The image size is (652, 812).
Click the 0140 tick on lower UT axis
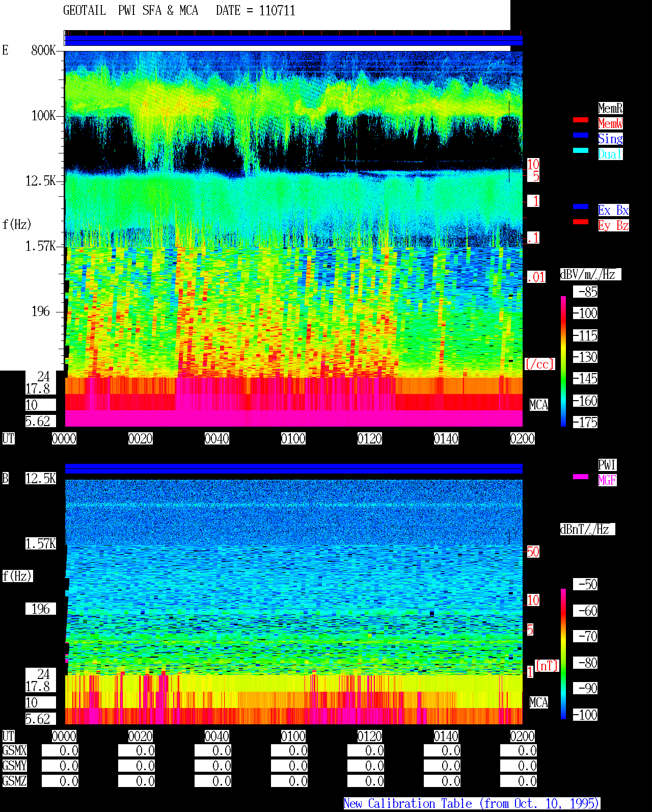[446, 736]
